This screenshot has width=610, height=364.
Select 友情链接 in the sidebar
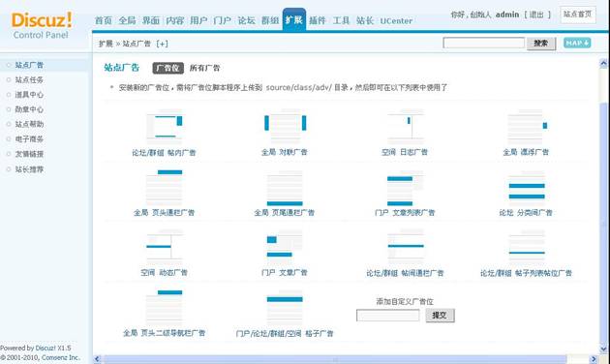pyautogui.click(x=29, y=154)
